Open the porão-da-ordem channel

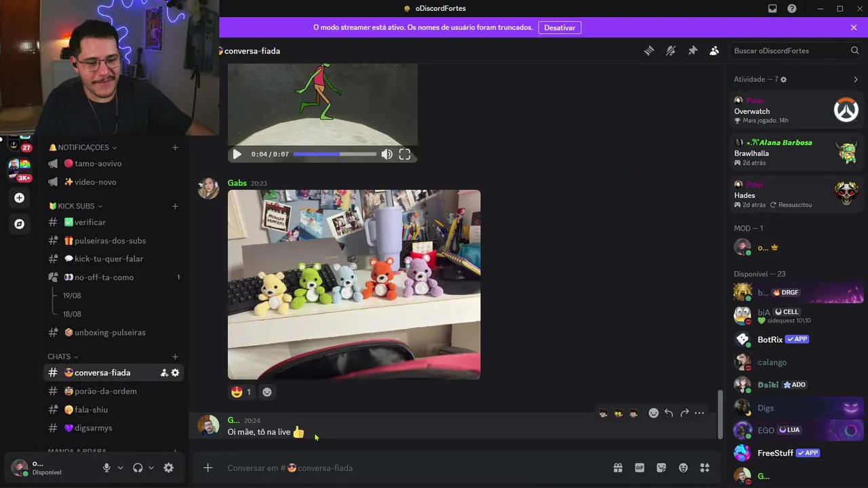pyautogui.click(x=114, y=391)
